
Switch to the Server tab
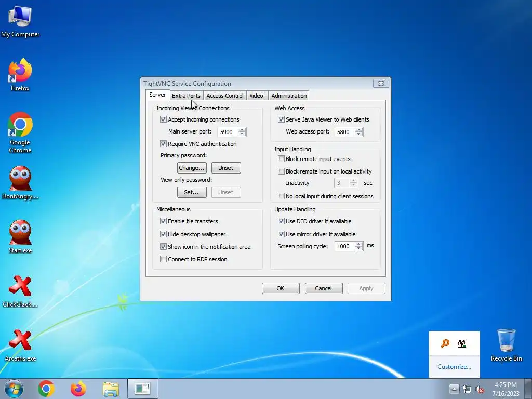click(x=157, y=95)
